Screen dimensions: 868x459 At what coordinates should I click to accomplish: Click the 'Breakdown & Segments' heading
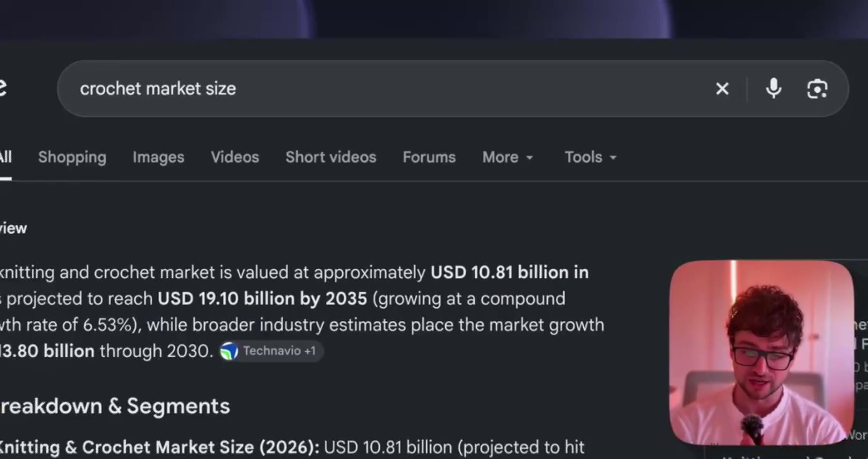[115, 406]
